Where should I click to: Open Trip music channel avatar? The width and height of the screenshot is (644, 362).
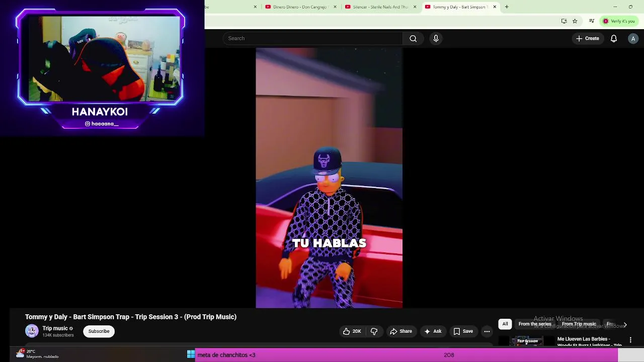[x=32, y=331]
